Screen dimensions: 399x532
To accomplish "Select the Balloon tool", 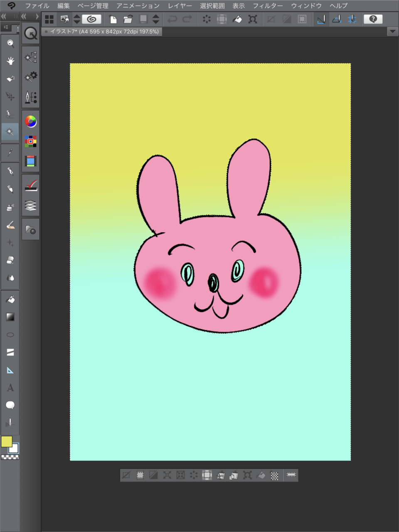I will [10, 405].
